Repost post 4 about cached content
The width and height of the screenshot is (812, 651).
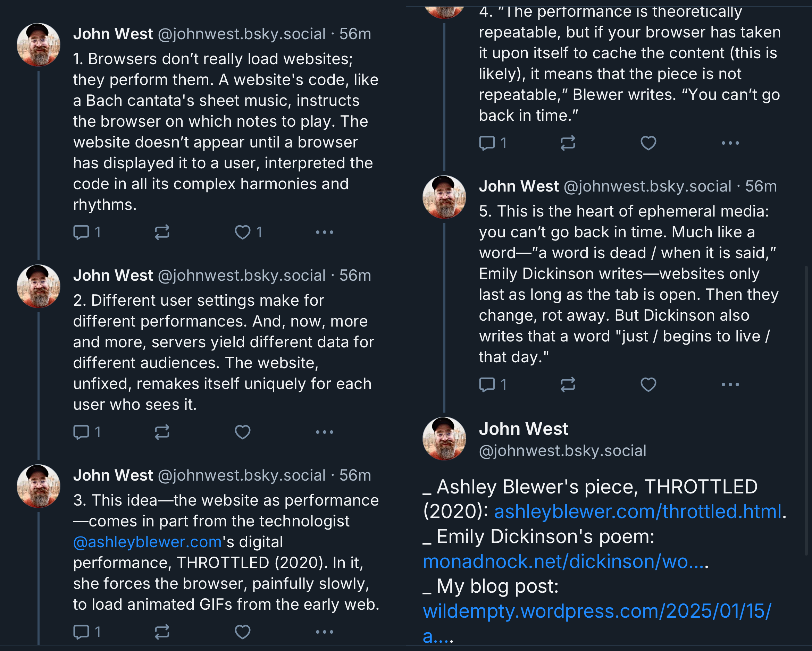pyautogui.click(x=568, y=143)
